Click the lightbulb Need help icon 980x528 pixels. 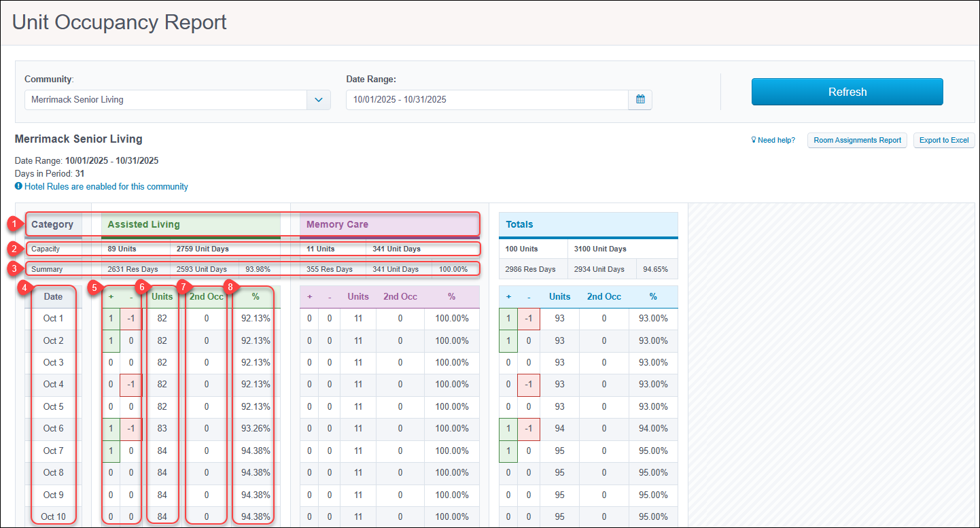tap(754, 141)
